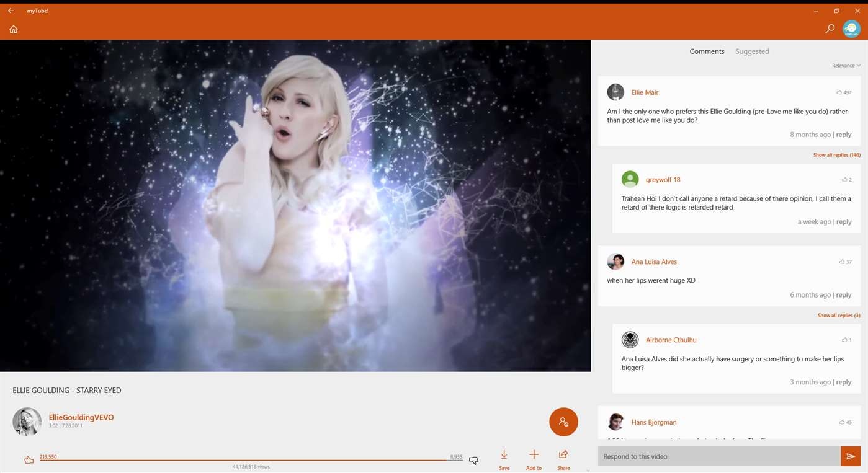Select the Comments tab

tap(707, 51)
